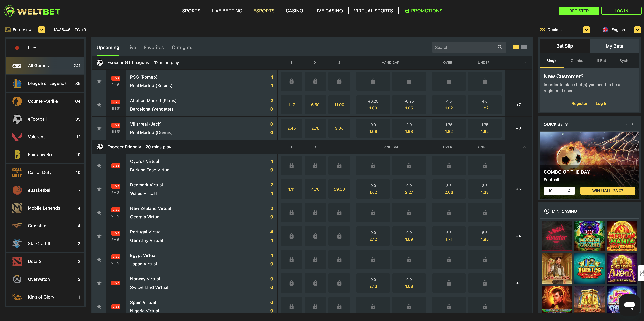Favorite the New Zealand Virtual match
This screenshot has height=321, width=644.
(x=99, y=212)
